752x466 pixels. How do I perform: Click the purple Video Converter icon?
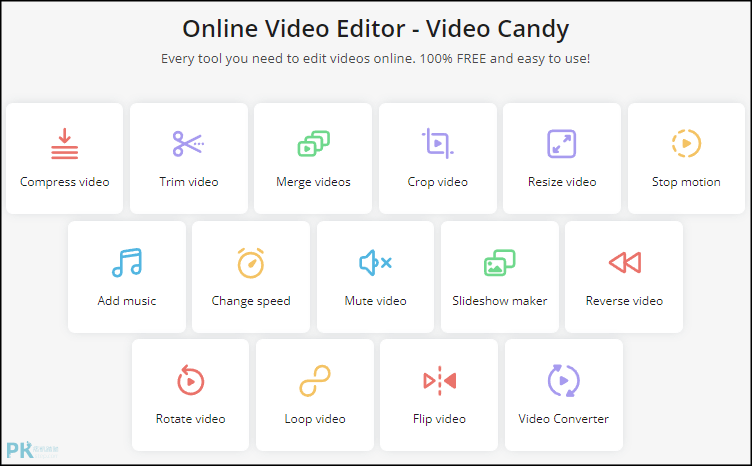click(564, 381)
